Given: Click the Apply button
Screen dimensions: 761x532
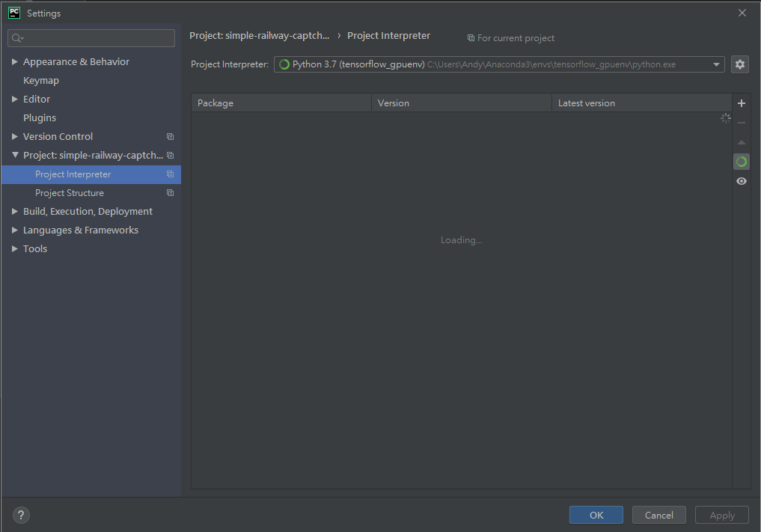Looking at the screenshot, I should (721, 515).
